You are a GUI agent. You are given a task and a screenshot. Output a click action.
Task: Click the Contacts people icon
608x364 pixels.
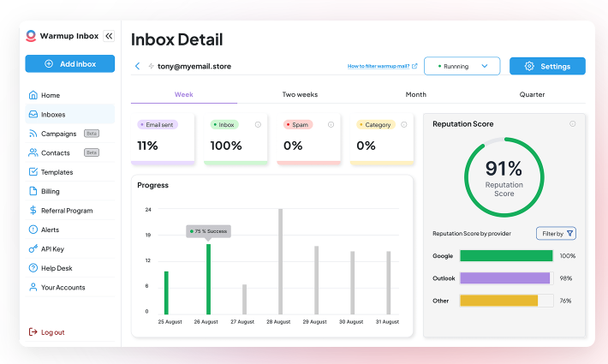pos(33,152)
